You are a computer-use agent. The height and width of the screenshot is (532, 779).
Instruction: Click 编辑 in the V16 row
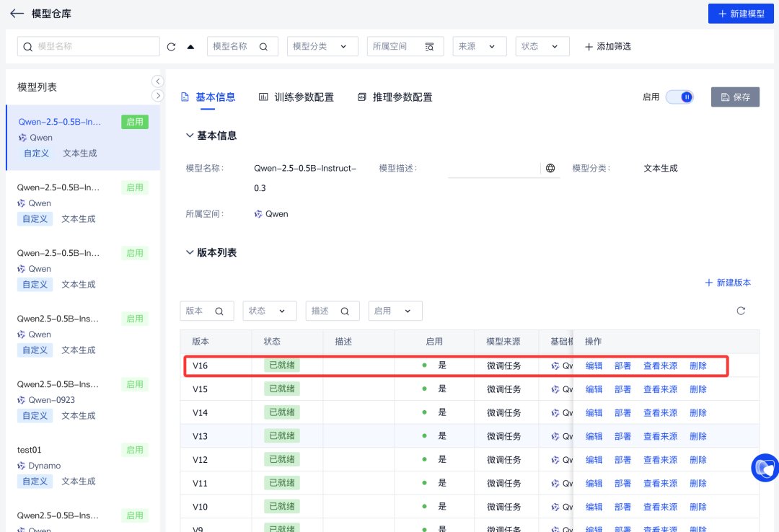[594, 366]
